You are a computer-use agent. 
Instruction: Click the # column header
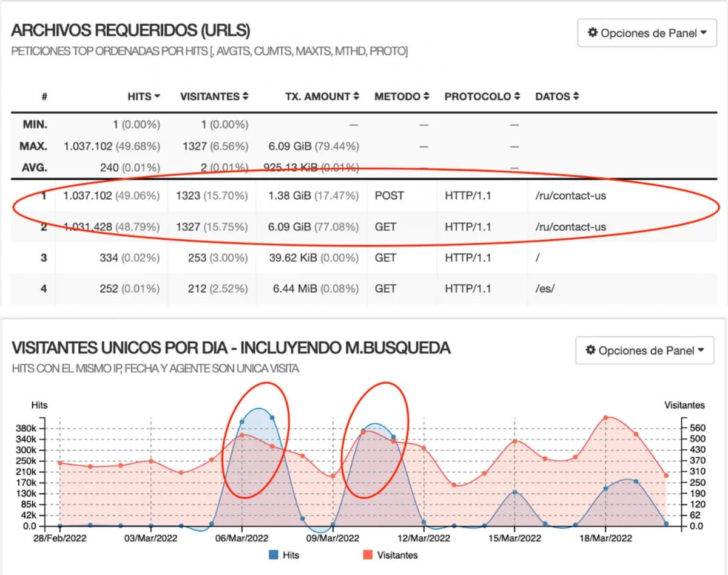(44, 97)
